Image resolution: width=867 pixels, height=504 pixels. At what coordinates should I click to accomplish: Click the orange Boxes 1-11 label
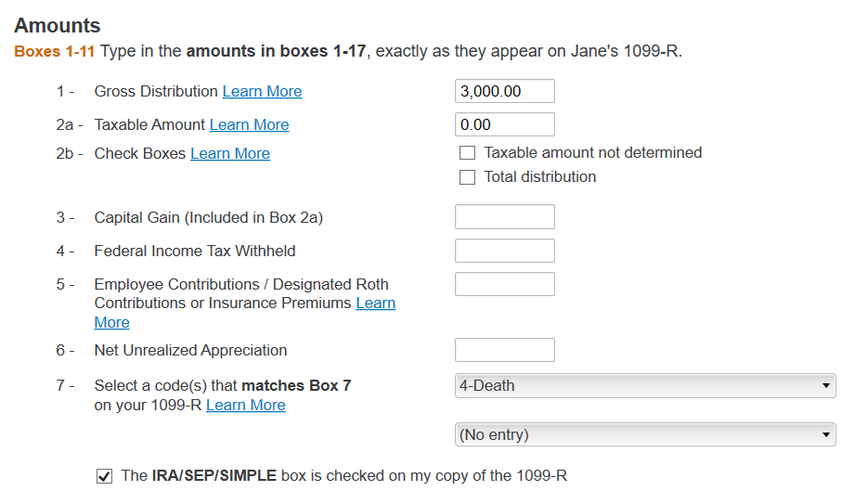click(55, 51)
